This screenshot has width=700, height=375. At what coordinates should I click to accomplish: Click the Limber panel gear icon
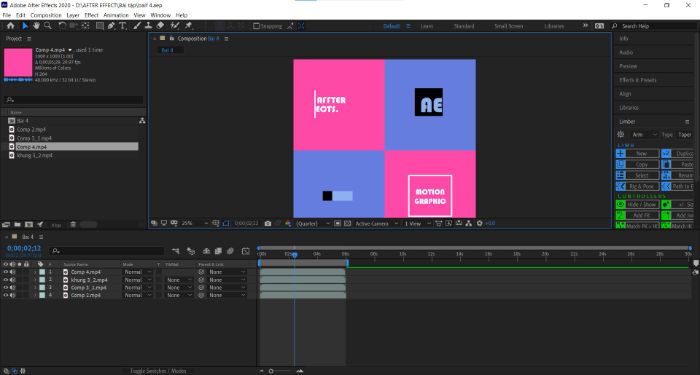[621, 134]
